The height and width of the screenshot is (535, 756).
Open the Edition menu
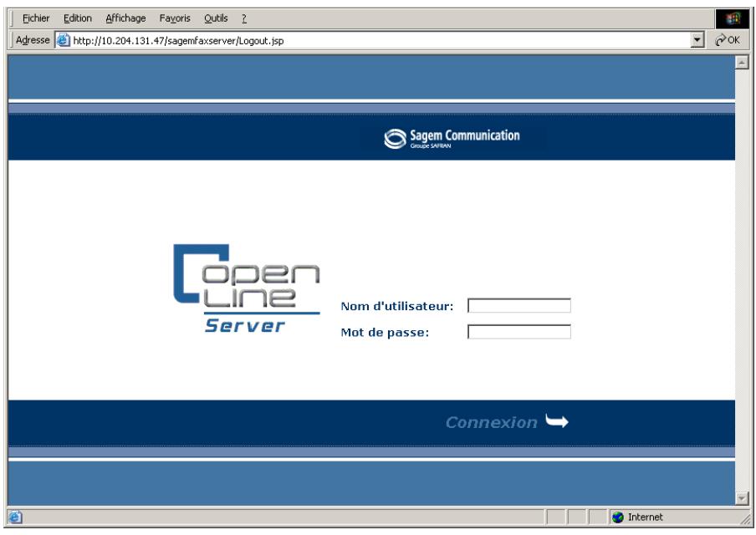coord(78,18)
